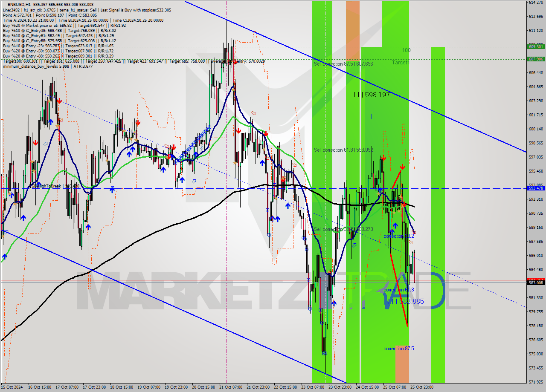The width and height of the screenshot is (546, 392).
Task: Click the '19 Oct 23:00' time label
Action: (177, 387)
